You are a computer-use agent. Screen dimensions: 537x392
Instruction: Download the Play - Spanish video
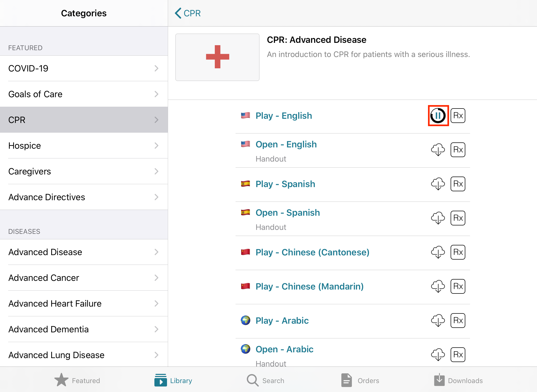438,184
